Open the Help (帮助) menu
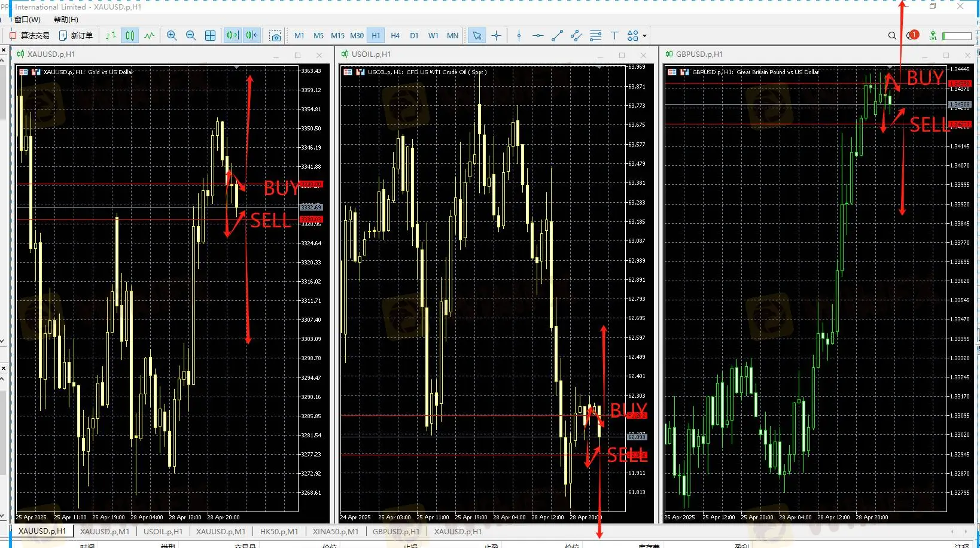The height and width of the screenshot is (548, 980). tap(66, 20)
